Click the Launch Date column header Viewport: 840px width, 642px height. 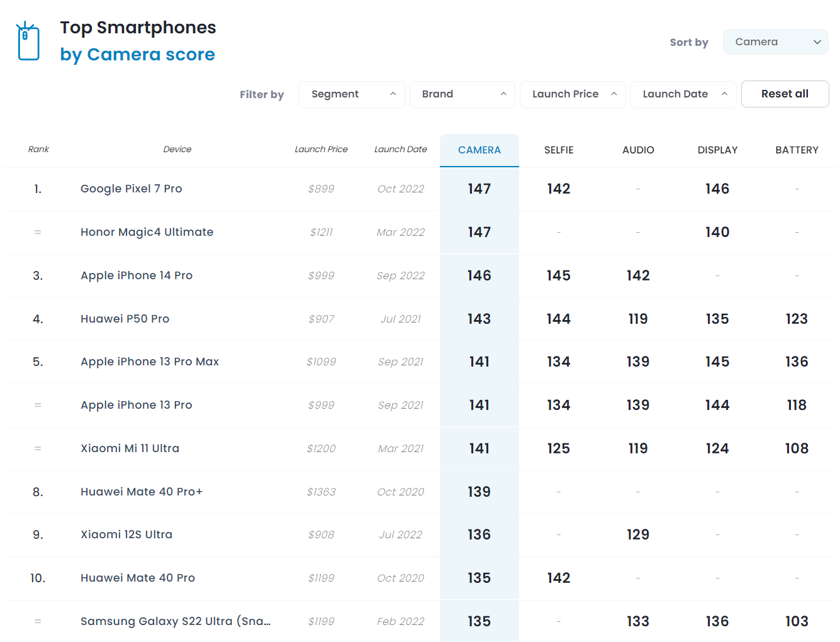coord(400,150)
